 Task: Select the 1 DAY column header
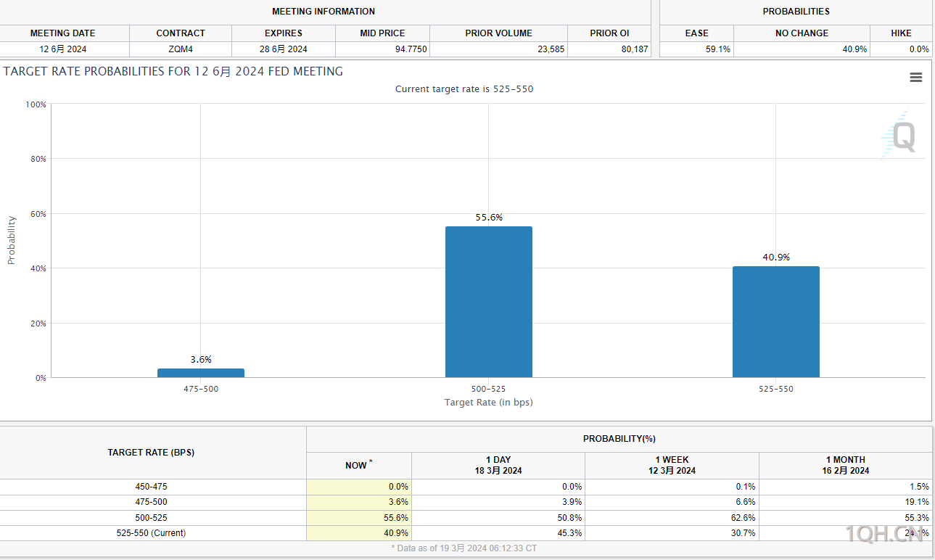[498, 465]
